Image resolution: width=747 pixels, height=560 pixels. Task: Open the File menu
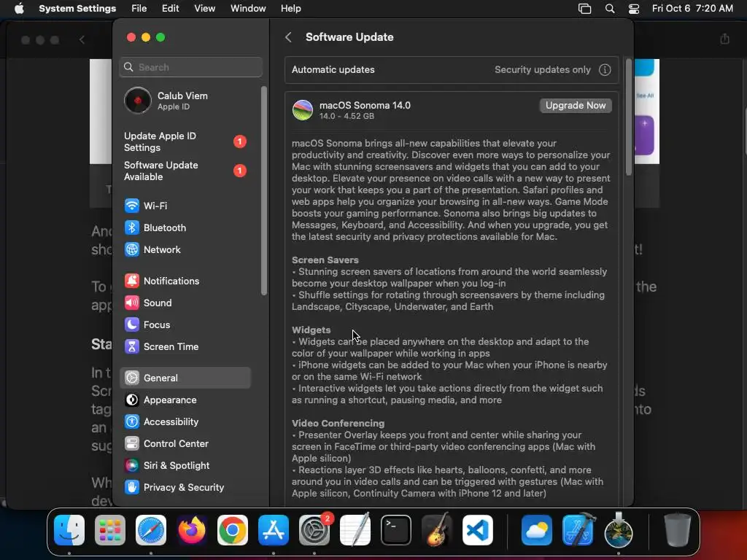[139, 9]
